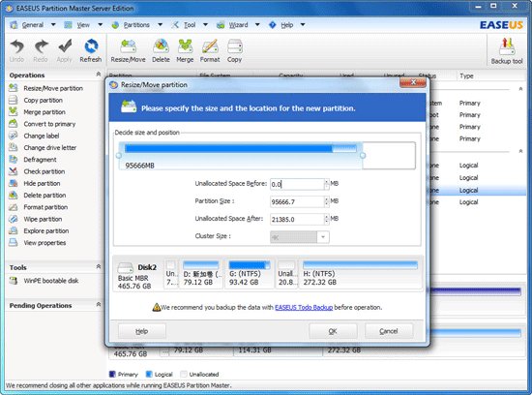This screenshot has width=532, height=395.
Task: Close the Resize/Move partition dialog
Action: pos(413,82)
